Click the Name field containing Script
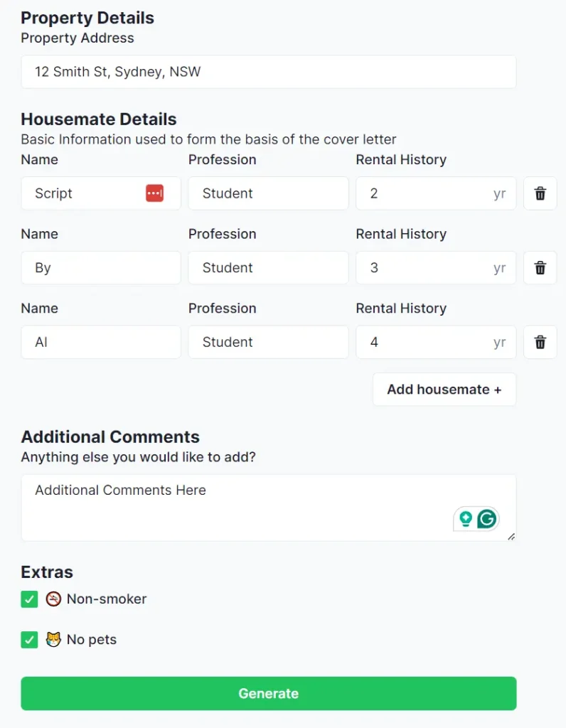 point(85,193)
